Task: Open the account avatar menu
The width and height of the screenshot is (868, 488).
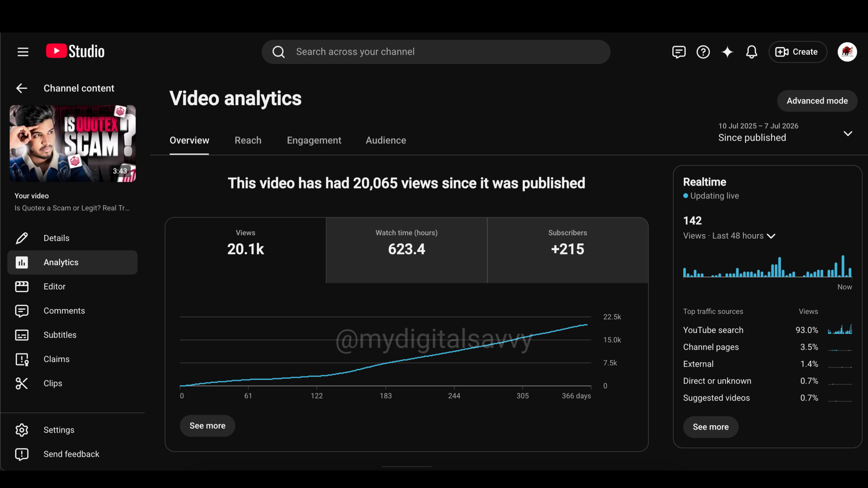Action: [x=847, y=52]
